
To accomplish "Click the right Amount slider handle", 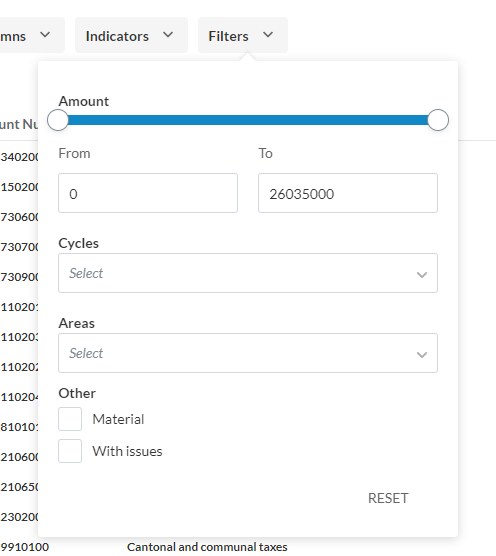I will 438,120.
